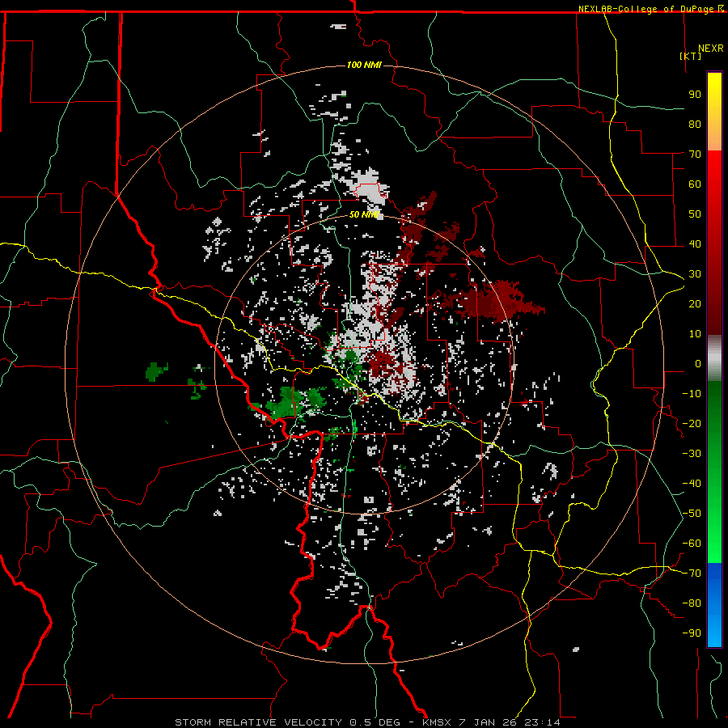
Task: Click the 30 value on the velocity scale
Action: tap(695, 274)
